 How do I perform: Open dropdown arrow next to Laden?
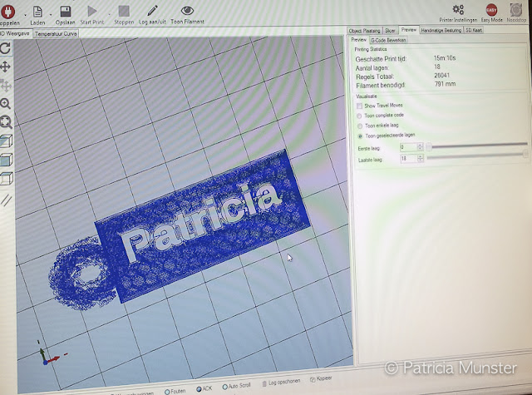point(51,15)
